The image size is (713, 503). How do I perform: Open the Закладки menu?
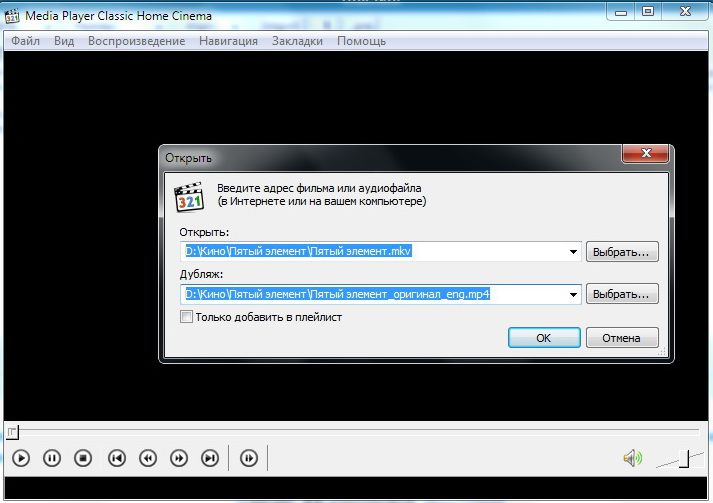point(297,41)
